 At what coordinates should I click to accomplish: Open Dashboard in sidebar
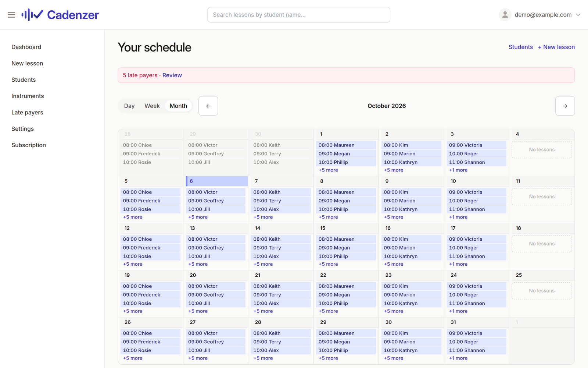coord(26,47)
